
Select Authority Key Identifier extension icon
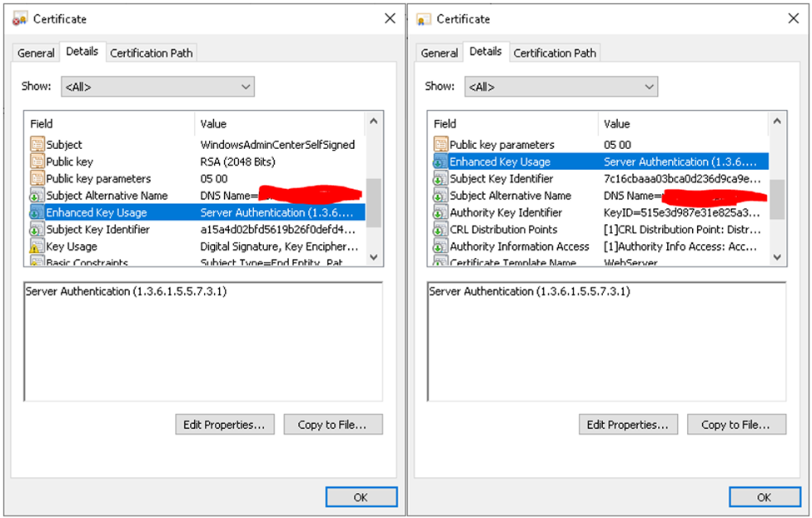(x=441, y=212)
